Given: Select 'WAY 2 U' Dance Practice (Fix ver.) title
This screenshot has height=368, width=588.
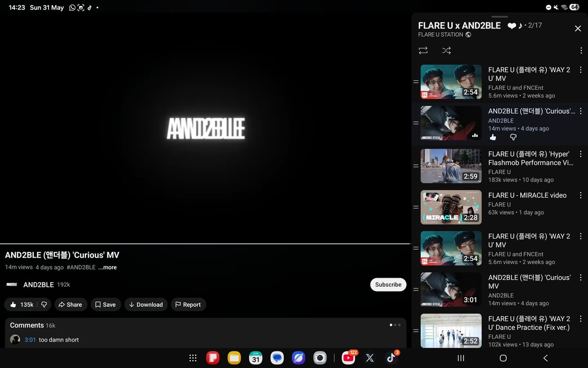Looking at the screenshot, I should (x=530, y=323).
